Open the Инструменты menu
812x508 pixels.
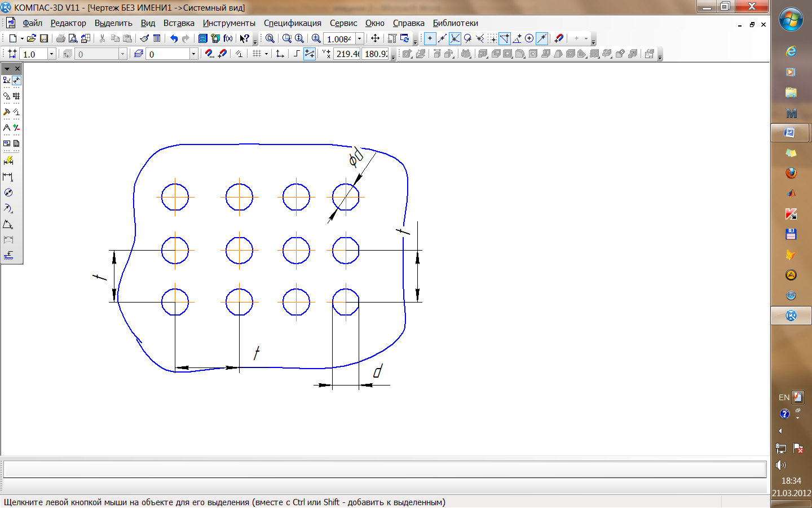[x=229, y=23]
